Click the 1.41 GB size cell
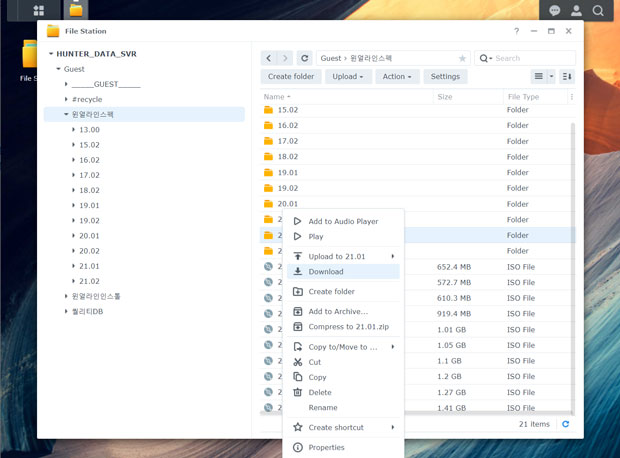 click(x=452, y=408)
